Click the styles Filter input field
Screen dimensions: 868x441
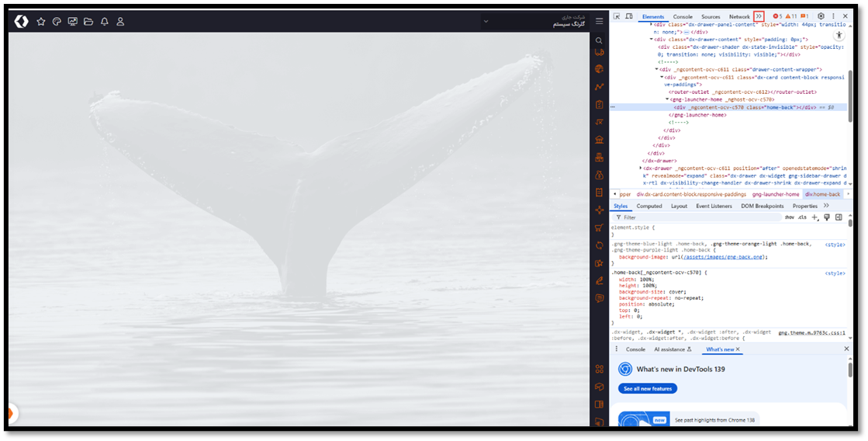click(x=698, y=217)
